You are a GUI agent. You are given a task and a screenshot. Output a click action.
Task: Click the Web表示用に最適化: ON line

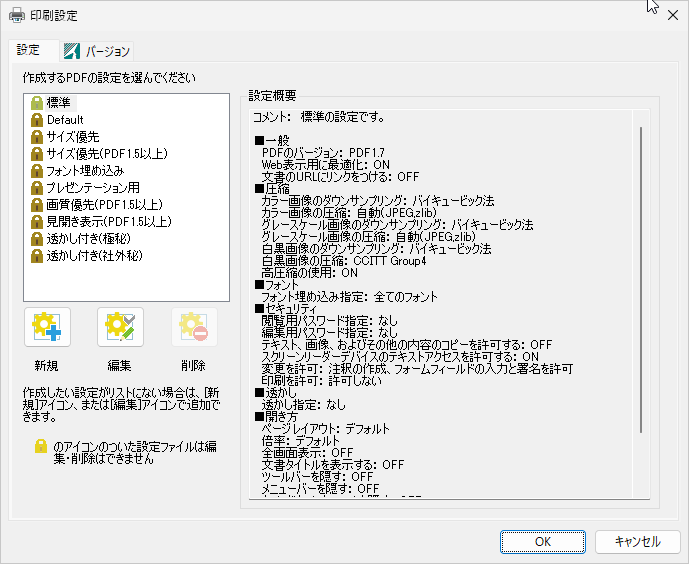point(326,165)
